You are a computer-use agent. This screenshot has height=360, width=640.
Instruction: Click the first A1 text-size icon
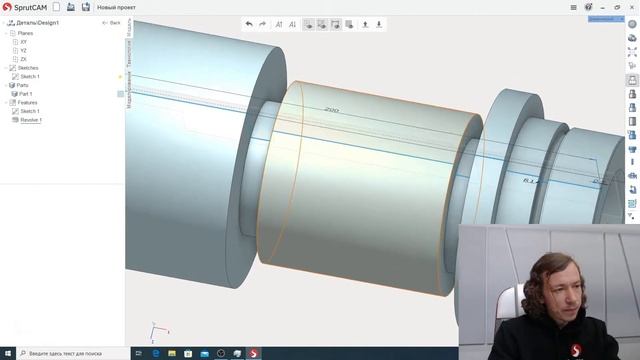click(x=279, y=24)
